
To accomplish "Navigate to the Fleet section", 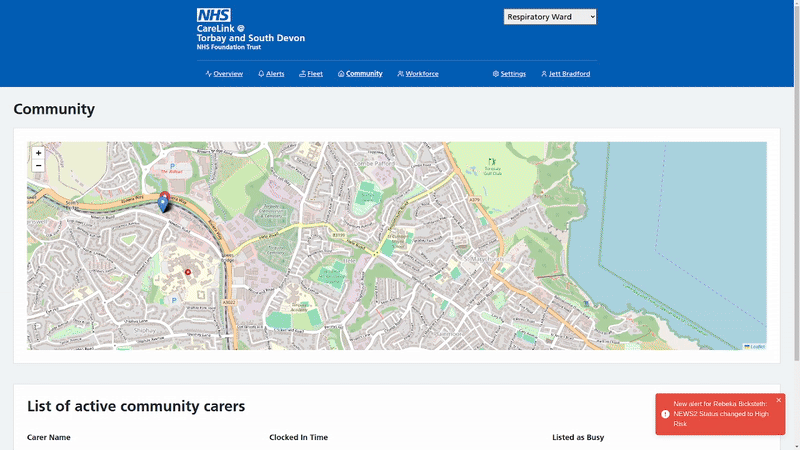I will pyautogui.click(x=314, y=74).
